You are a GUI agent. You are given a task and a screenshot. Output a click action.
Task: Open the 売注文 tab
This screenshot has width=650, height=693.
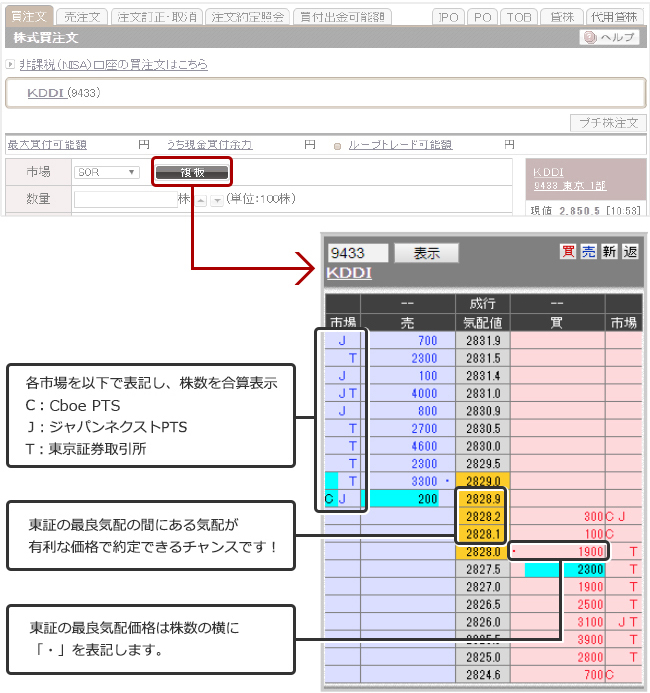(82, 17)
